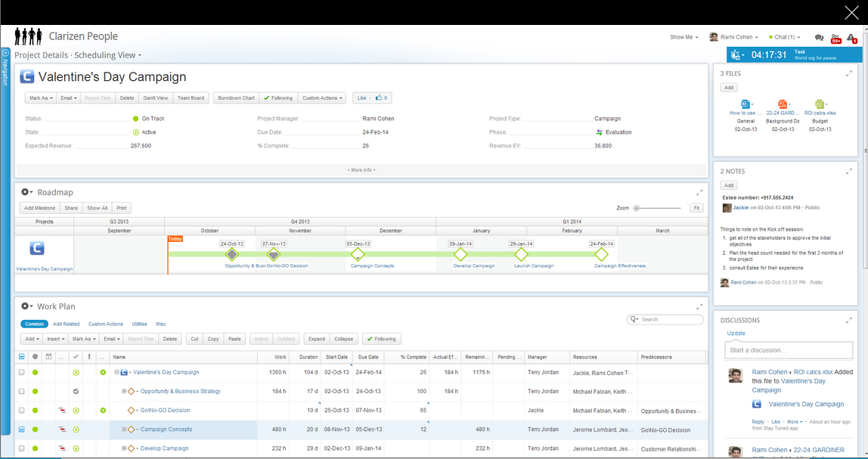Click the milestone diamond icon beside Campaign Concepts
The width and height of the screenshot is (868, 459).
pyautogui.click(x=132, y=430)
